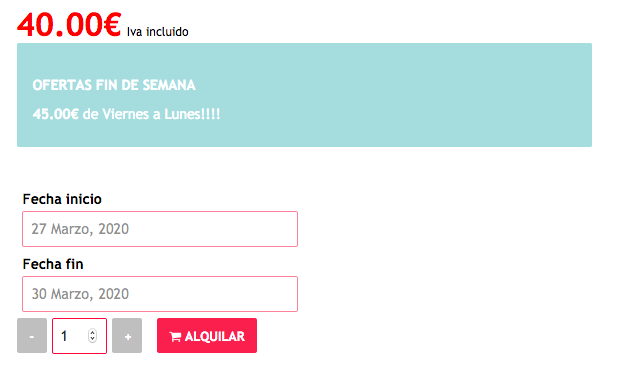The width and height of the screenshot is (627, 373).
Task: Focus the quantity number input showing 1
Action: click(79, 336)
